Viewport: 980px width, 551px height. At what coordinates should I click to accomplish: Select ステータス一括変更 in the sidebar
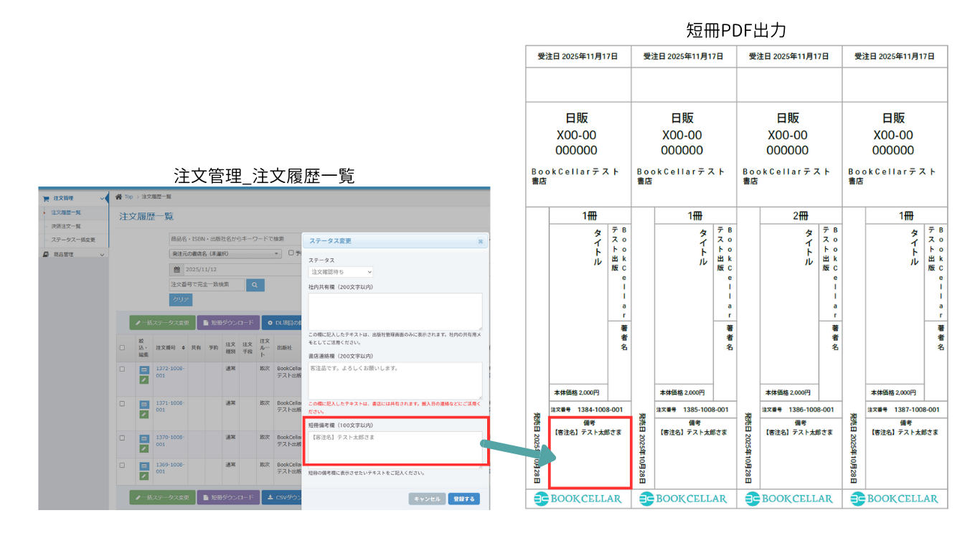click(73, 240)
